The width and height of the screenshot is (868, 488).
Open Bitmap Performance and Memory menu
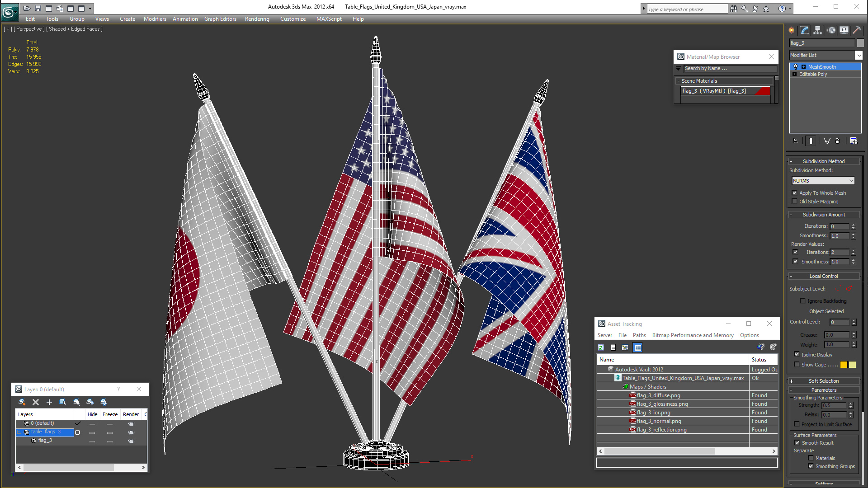(693, 335)
